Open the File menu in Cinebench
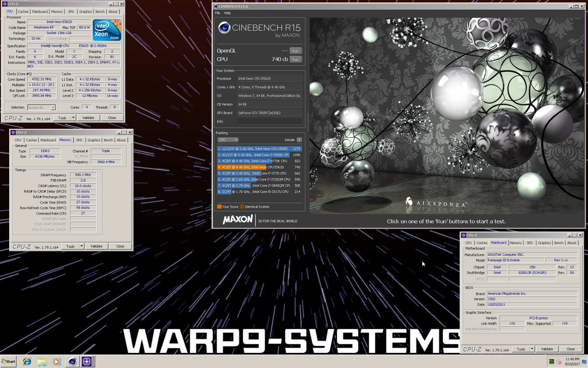The image size is (588, 368). tap(217, 13)
